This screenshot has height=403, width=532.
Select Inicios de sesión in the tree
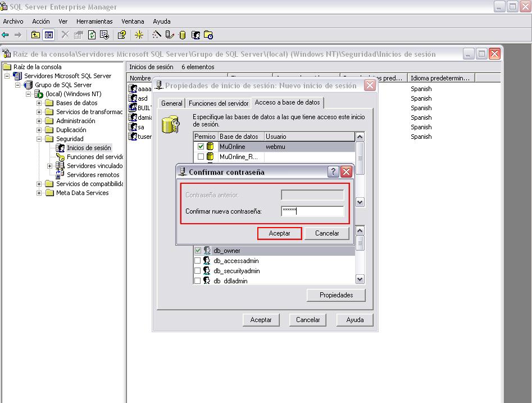(x=89, y=148)
